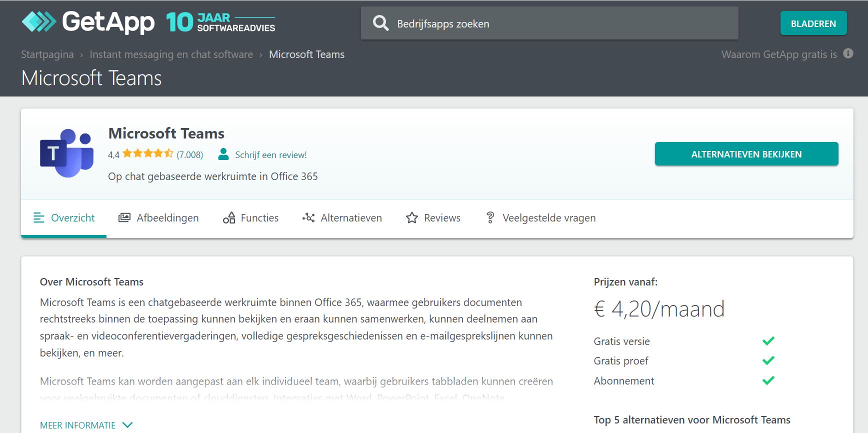Click the Functies shapes icon
Image resolution: width=868 pixels, height=433 pixels.
click(229, 218)
